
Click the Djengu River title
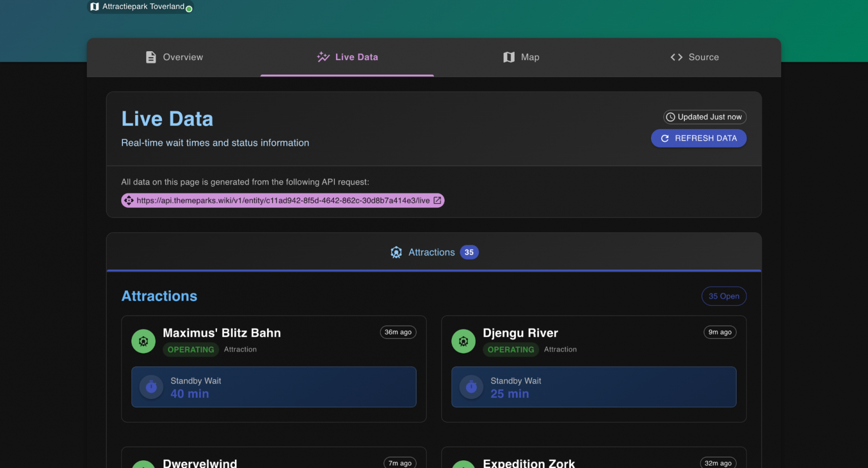[520, 333]
